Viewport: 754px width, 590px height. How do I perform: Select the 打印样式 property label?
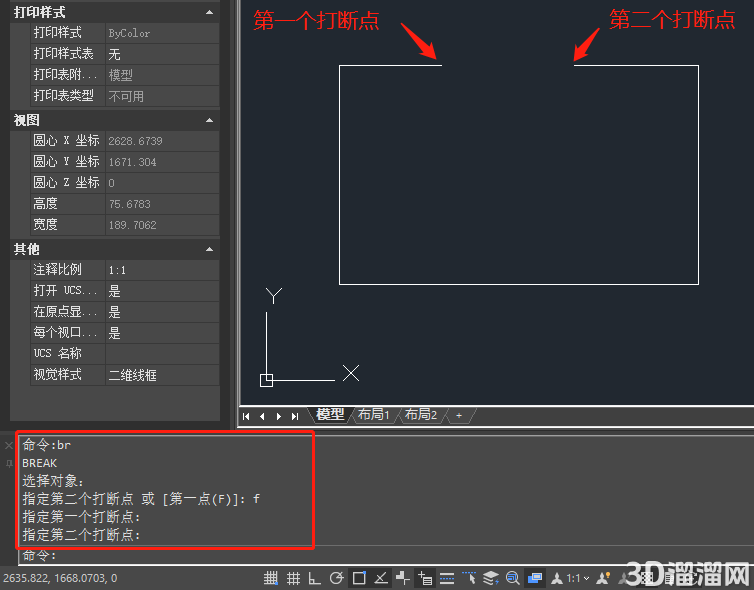tap(57, 33)
